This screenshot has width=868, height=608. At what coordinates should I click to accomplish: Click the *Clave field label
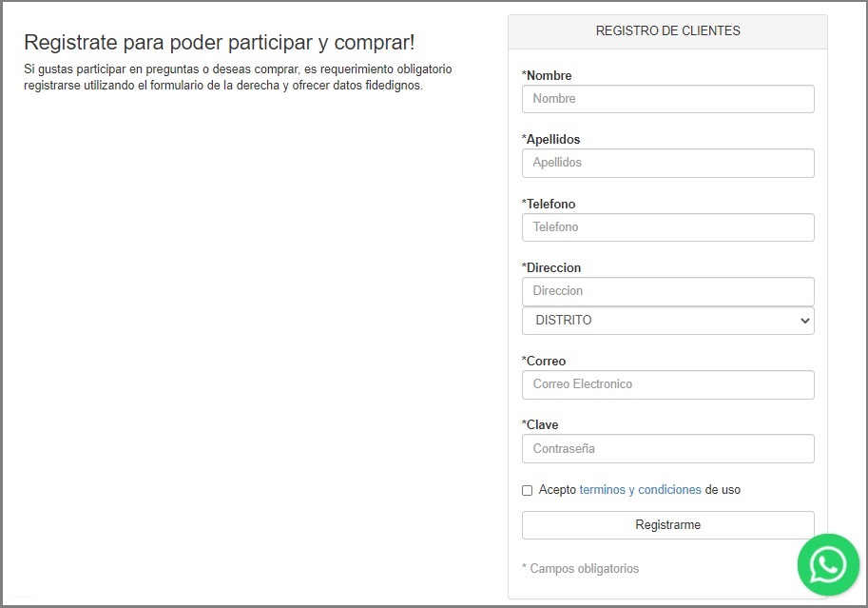point(540,425)
